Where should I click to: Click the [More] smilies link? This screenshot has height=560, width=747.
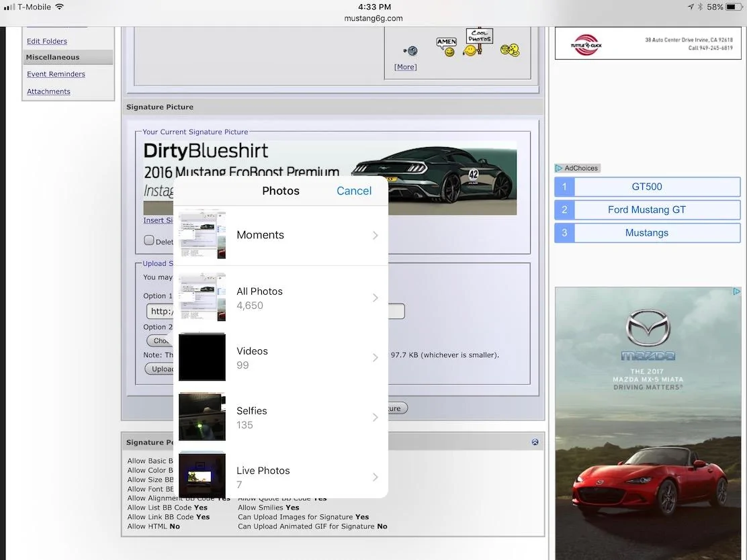click(x=406, y=67)
